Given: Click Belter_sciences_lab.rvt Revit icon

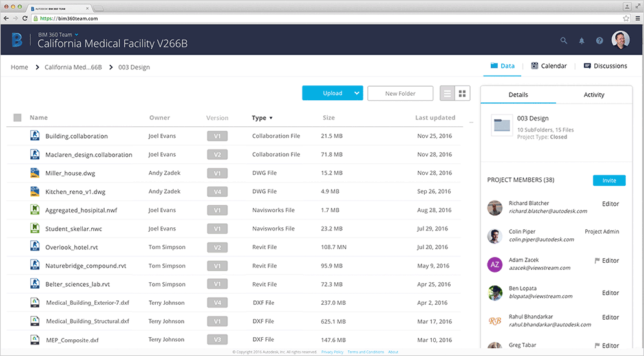Looking at the screenshot, I should click(x=35, y=284).
